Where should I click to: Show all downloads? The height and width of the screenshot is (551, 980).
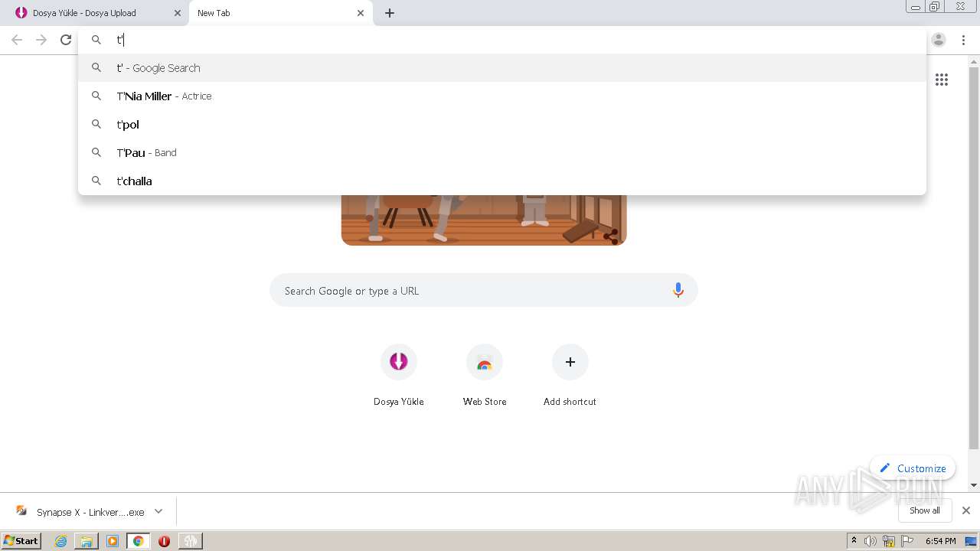point(925,510)
